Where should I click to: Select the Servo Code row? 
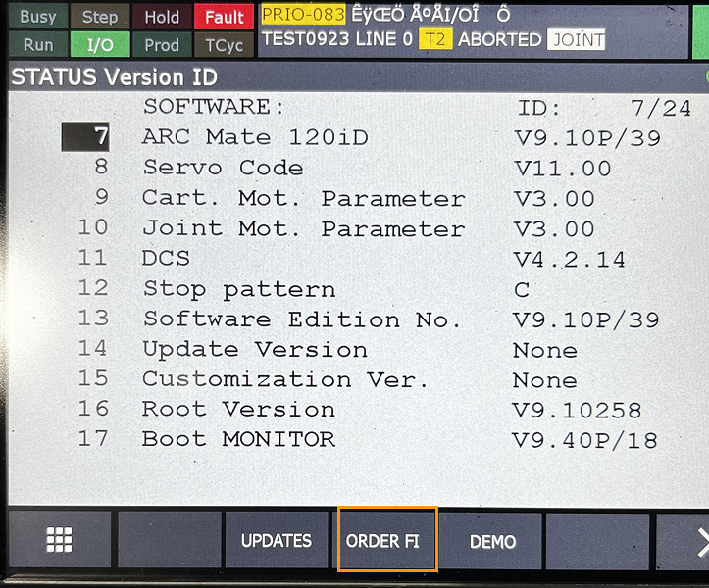(353, 168)
